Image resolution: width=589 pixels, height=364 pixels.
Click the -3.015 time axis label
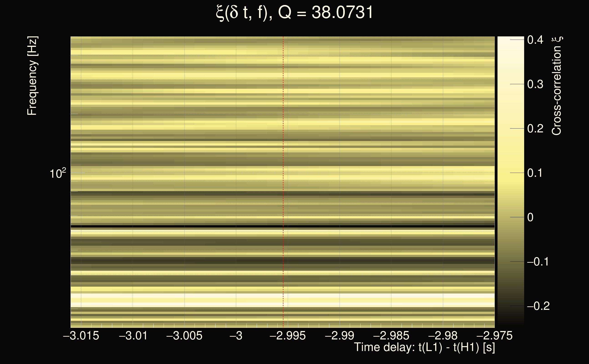(81, 336)
